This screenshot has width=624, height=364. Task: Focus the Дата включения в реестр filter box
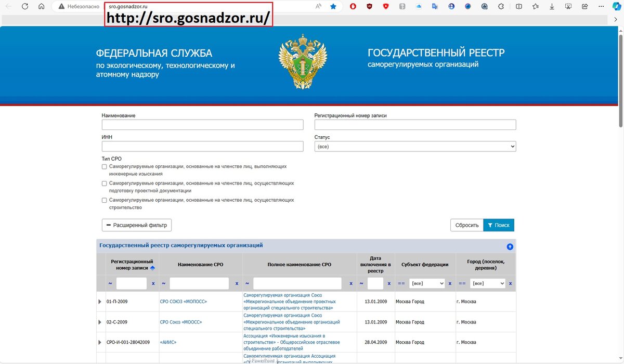375,283
